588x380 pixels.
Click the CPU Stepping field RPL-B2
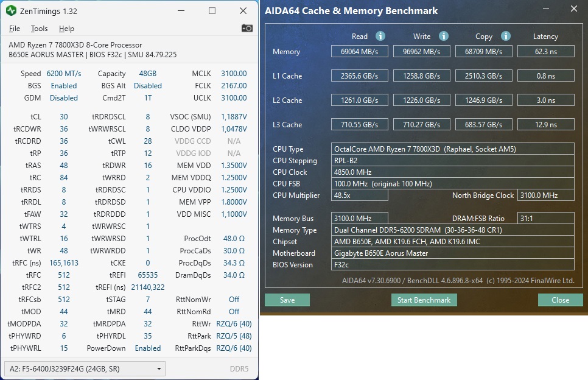[453, 161]
